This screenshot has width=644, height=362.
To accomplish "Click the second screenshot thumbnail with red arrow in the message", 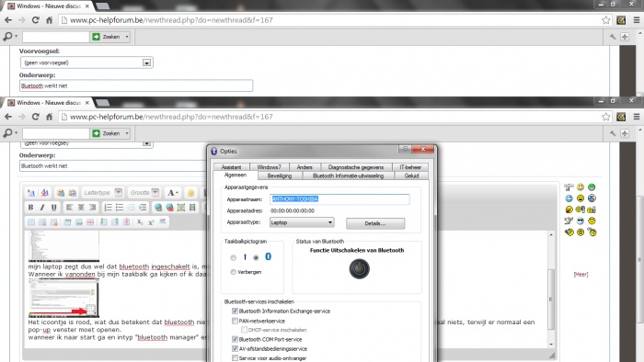I will pos(63,298).
